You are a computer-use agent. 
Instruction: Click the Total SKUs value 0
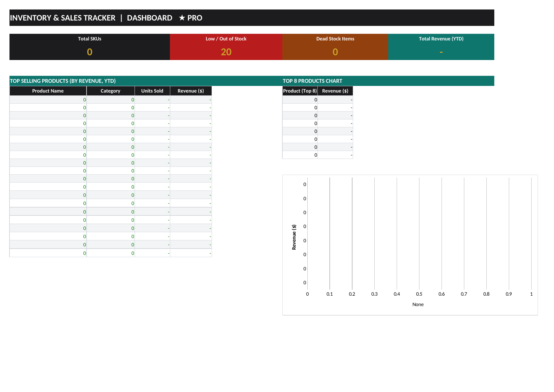coord(90,52)
